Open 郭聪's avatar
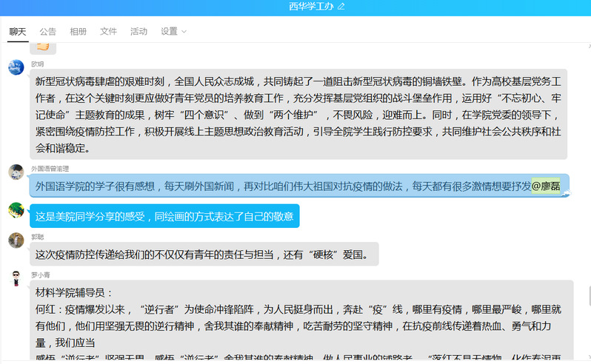 pyautogui.click(x=16, y=240)
